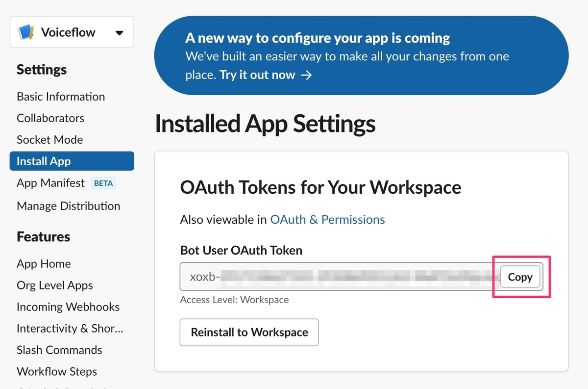Select Socket Mode in the sidebar
The height and width of the screenshot is (389, 588).
coord(50,140)
